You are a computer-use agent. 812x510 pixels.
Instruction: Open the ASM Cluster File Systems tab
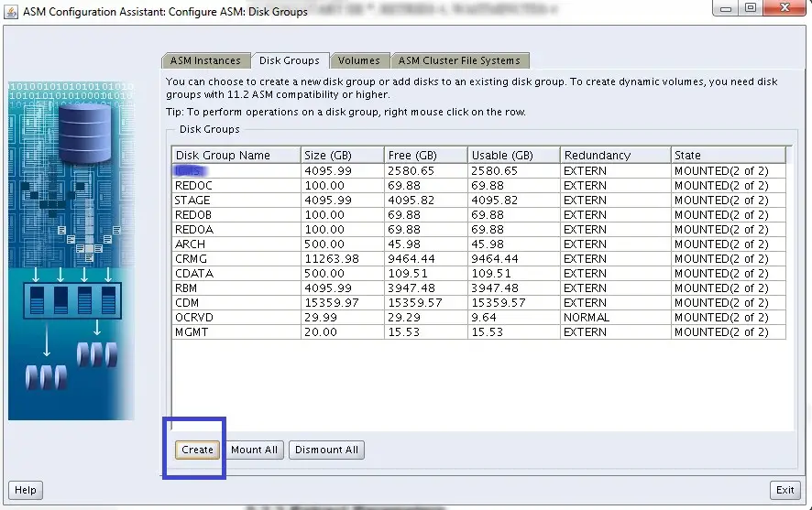click(x=459, y=60)
